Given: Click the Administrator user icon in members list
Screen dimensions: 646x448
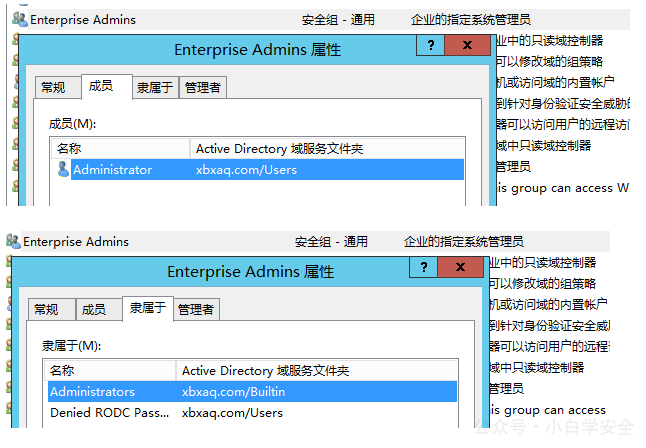Looking at the screenshot, I should (63, 169).
